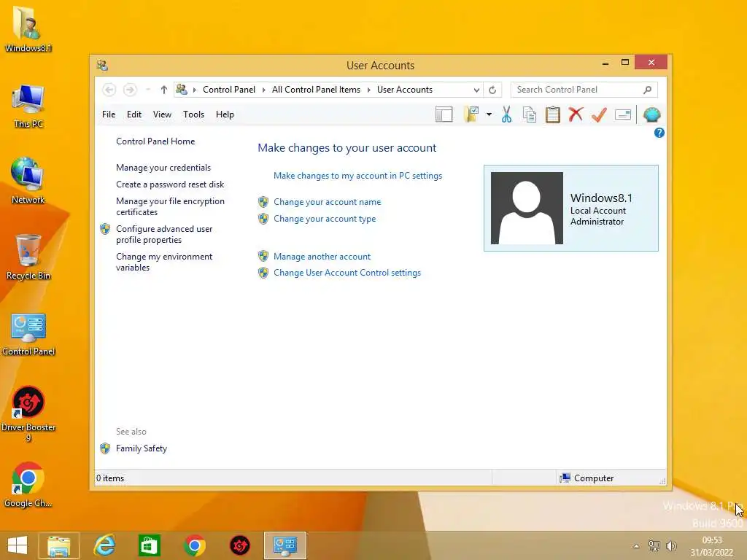
Task: Click Change your account name
Action: (328, 202)
